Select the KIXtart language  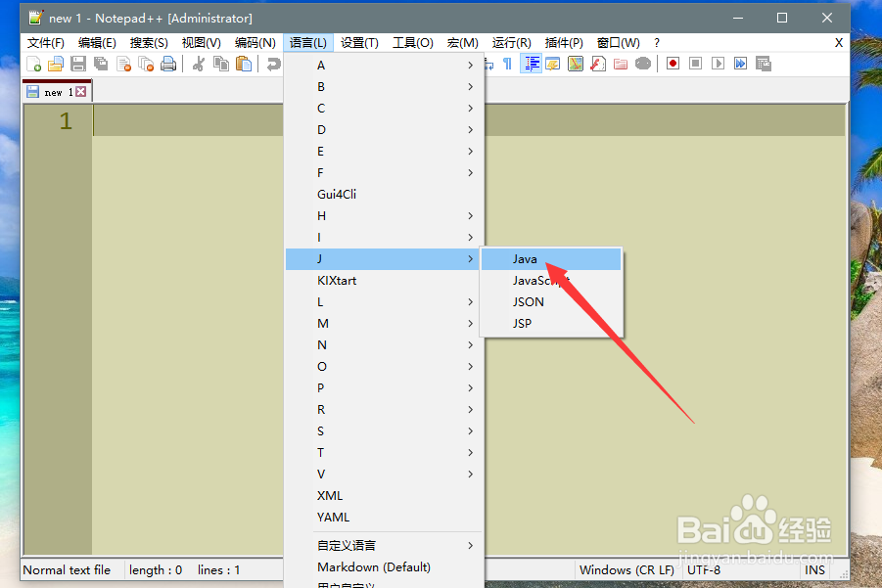click(384, 281)
